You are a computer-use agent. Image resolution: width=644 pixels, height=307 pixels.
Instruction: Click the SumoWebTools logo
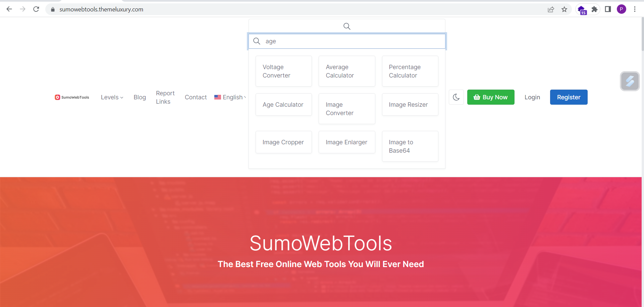click(72, 97)
